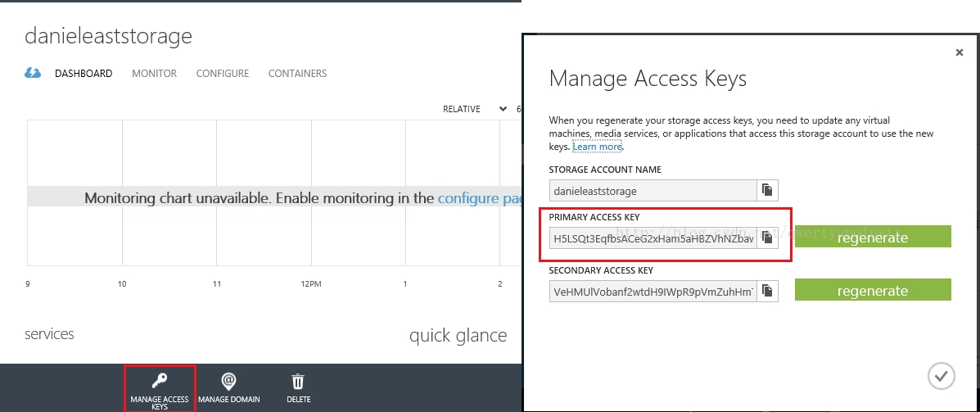Click the storage account name field
This screenshot has height=412, width=980.
point(653,190)
